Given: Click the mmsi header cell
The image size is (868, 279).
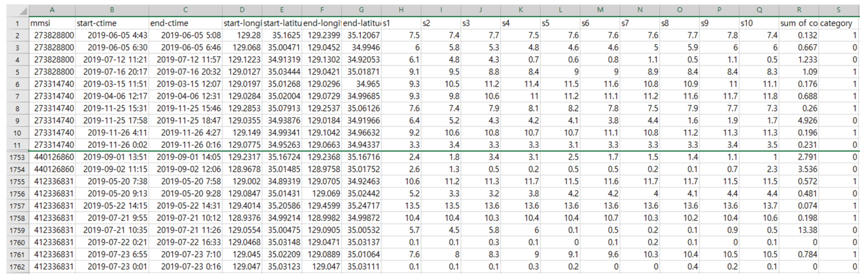Looking at the screenshot, I should click(52, 23).
